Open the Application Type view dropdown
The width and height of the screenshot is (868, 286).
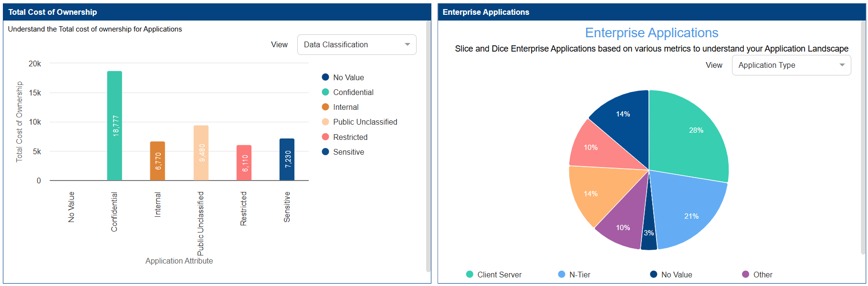click(791, 65)
